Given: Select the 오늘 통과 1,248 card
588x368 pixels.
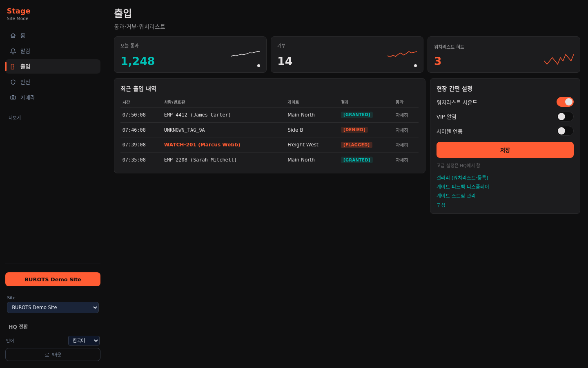Looking at the screenshot, I should pos(190,55).
